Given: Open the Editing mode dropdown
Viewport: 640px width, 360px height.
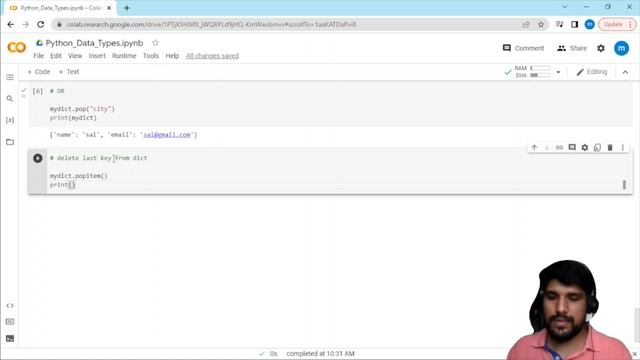Looking at the screenshot, I should [x=592, y=72].
